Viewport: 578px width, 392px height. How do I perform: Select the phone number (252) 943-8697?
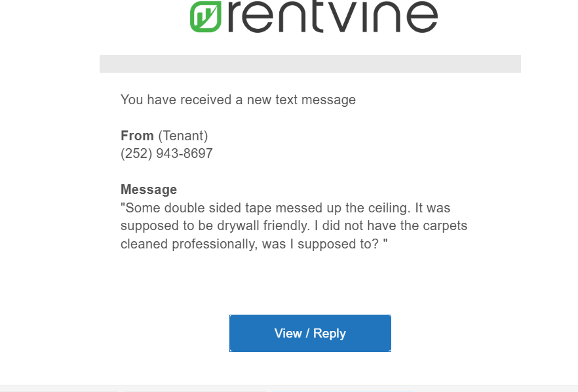(166, 153)
